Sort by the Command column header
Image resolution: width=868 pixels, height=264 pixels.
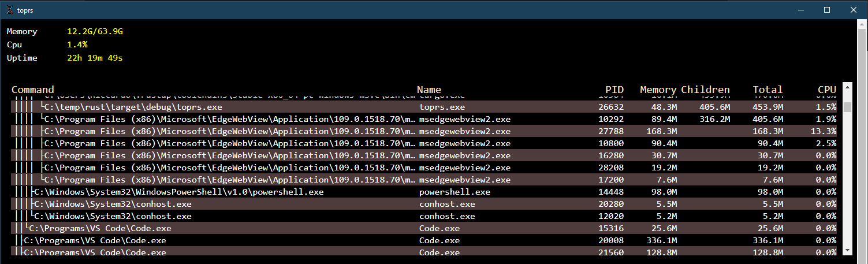click(x=33, y=90)
